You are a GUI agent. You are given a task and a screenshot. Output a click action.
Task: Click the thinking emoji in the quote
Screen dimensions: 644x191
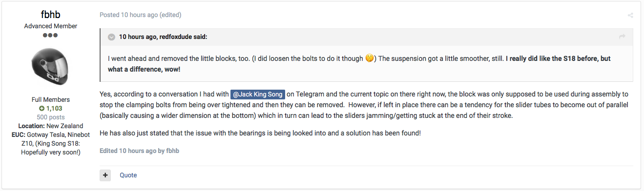[x=370, y=58]
